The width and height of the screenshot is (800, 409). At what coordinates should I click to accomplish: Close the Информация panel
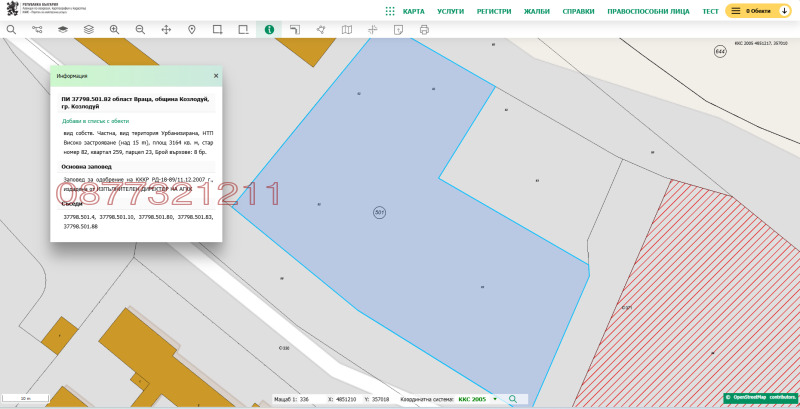[216, 76]
